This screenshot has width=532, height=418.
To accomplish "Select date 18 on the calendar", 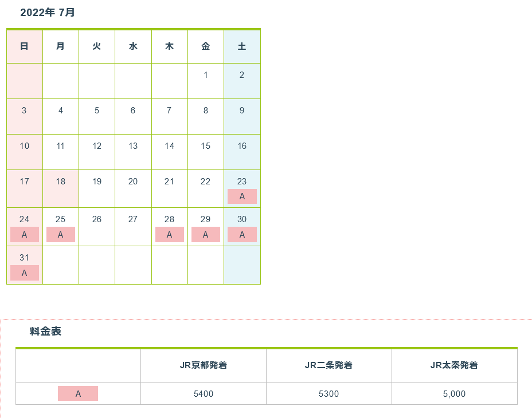I will tap(61, 182).
